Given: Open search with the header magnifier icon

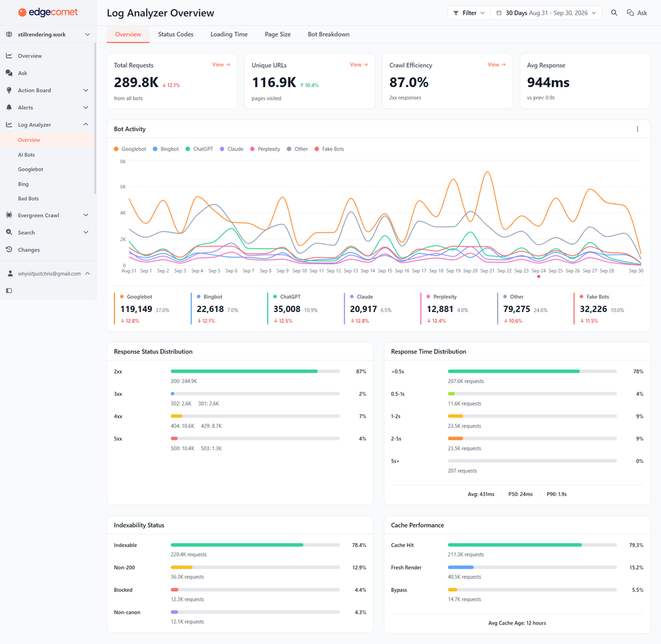Looking at the screenshot, I should (x=615, y=13).
